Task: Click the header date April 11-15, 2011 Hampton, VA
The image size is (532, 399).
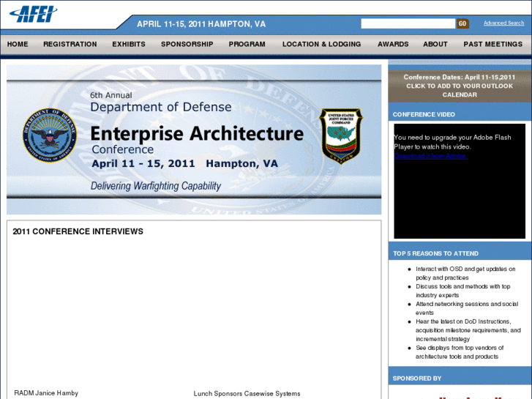Action: [x=201, y=24]
